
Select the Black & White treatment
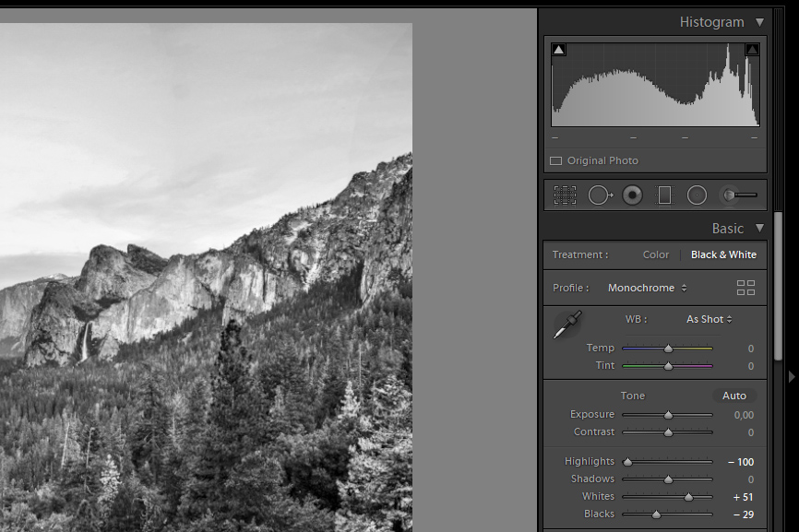pyautogui.click(x=723, y=254)
